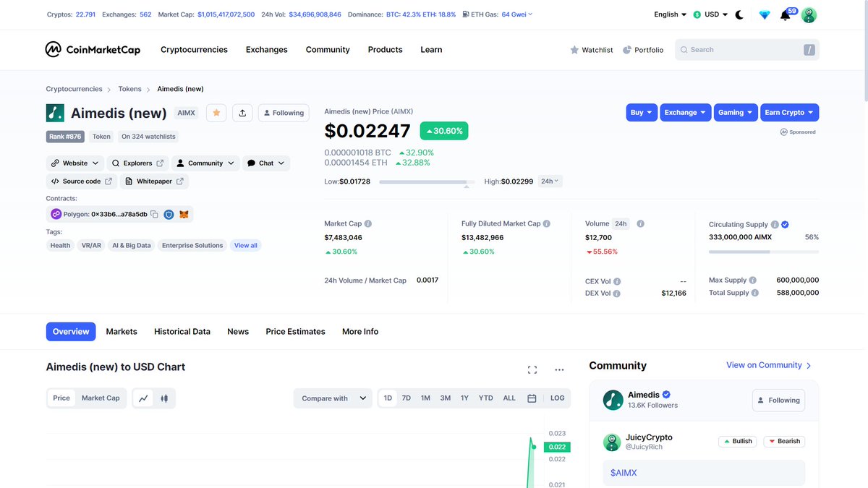Screen dimensions: 868x488
Task: Open the Exchange dropdown button
Action: 686,113
